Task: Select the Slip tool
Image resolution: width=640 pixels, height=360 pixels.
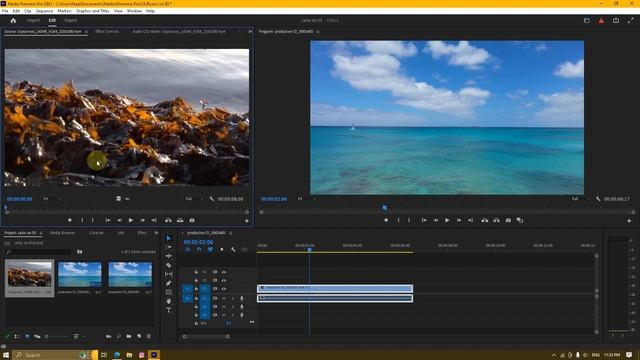Action: (x=169, y=274)
